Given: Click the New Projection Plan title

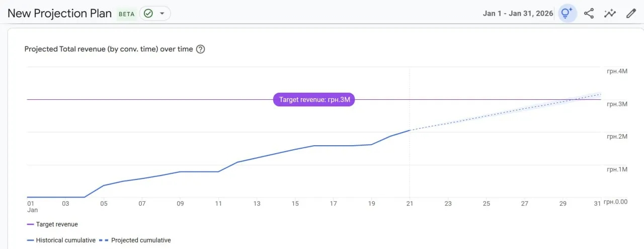Looking at the screenshot, I should (x=59, y=14).
